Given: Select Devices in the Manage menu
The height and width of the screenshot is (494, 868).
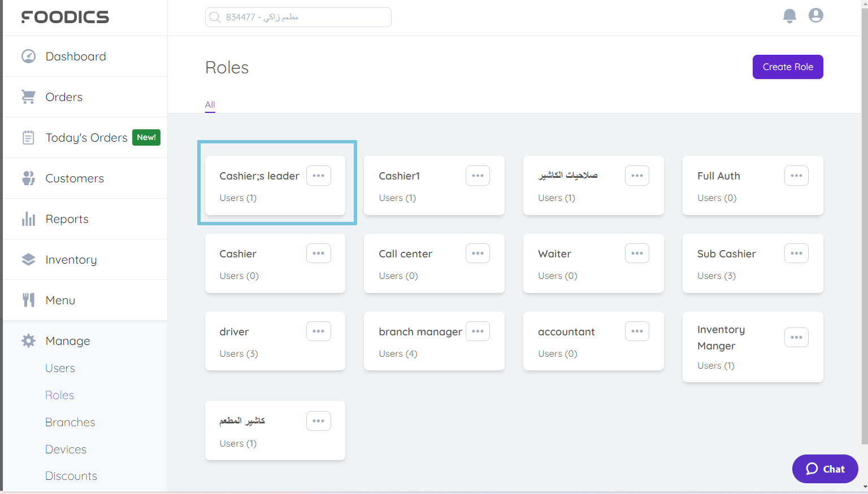Looking at the screenshot, I should [x=66, y=449].
